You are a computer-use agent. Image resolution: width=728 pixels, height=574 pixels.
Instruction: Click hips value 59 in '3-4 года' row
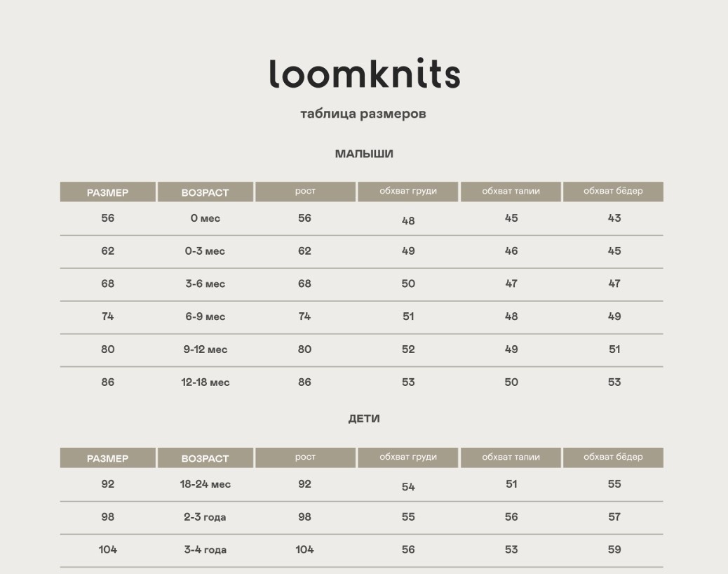[614, 550]
